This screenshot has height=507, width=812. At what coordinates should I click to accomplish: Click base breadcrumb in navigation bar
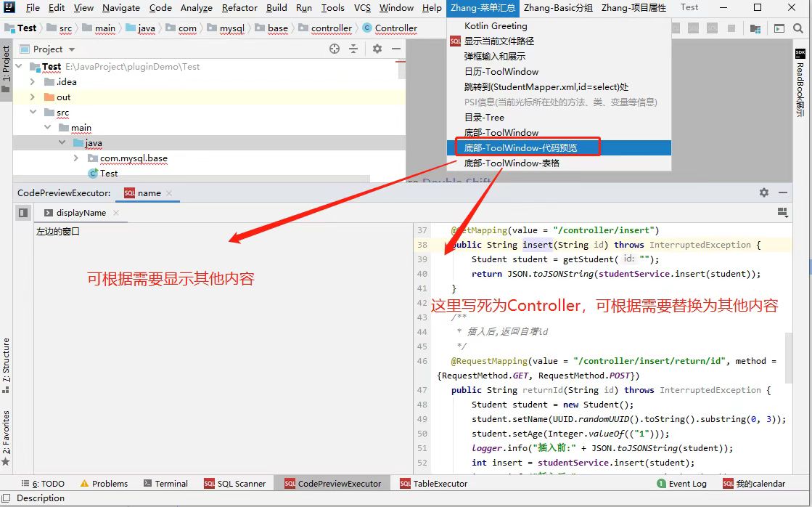[271, 28]
